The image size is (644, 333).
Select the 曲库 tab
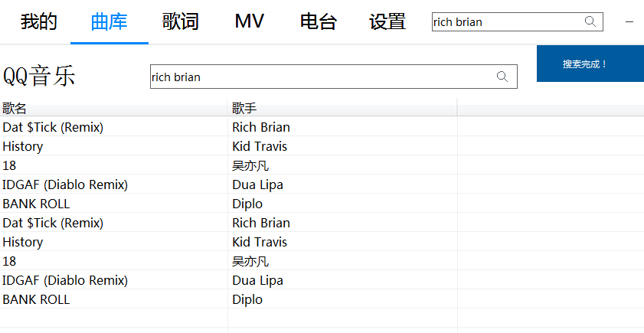click(x=109, y=21)
